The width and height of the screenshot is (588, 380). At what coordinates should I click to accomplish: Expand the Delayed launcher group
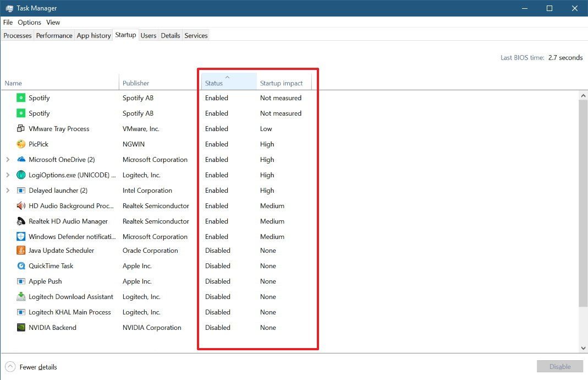tap(7, 190)
